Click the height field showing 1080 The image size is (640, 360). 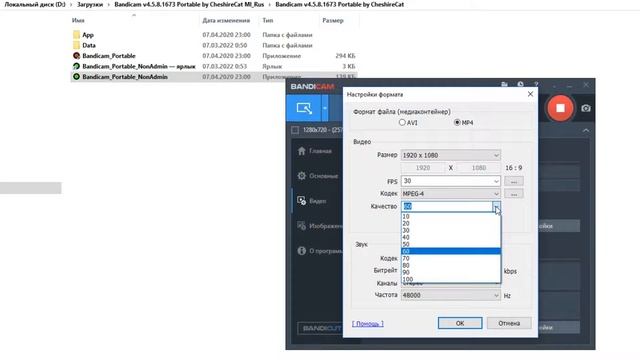pos(479,168)
